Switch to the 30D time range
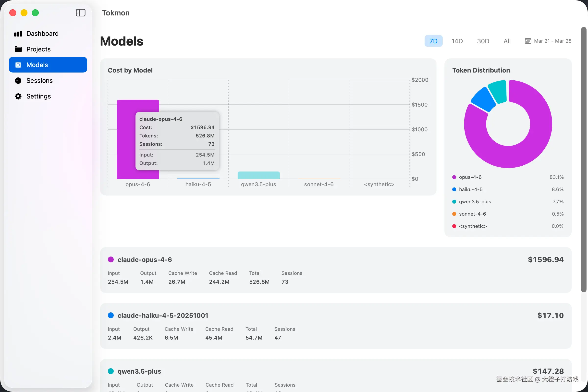The image size is (588, 392). tap(483, 41)
